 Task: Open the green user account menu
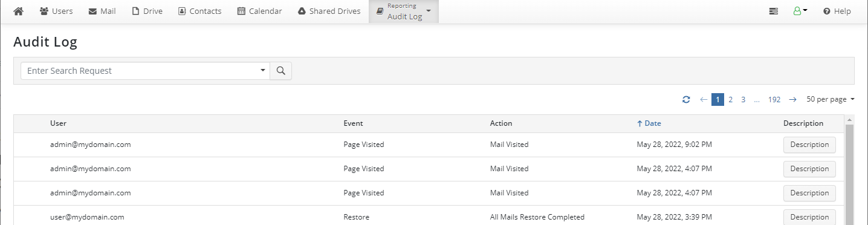point(800,11)
